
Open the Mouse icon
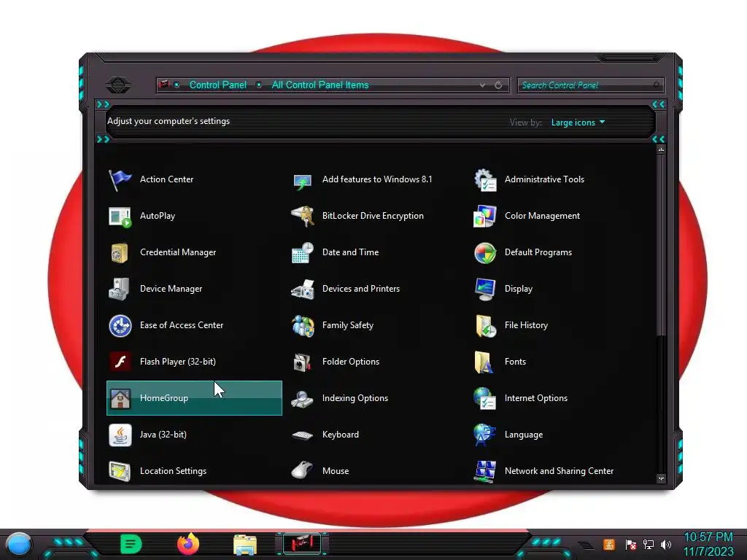click(303, 470)
